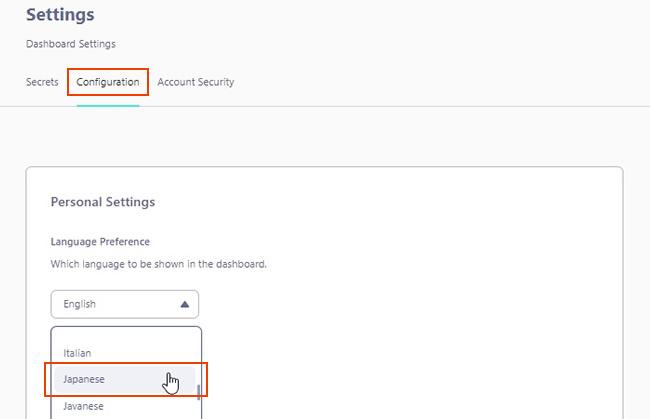Image resolution: width=650 pixels, height=419 pixels.
Task: Choose Japanese in the language dropdown
Action: 85,380
